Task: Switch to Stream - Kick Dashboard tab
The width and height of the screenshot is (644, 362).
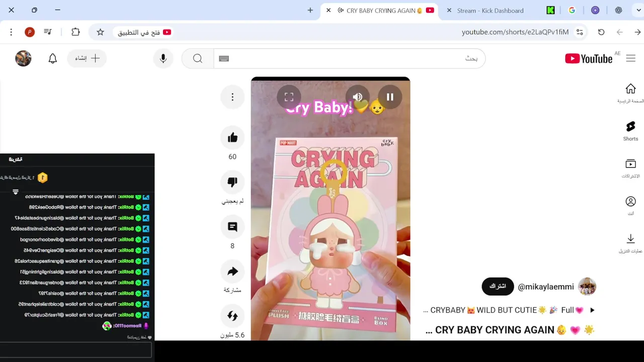Action: tap(491, 11)
